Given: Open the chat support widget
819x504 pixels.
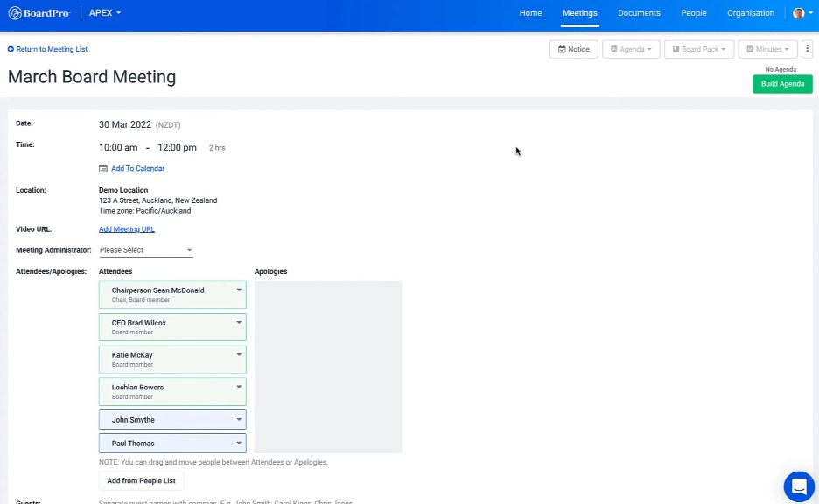Looking at the screenshot, I should click(x=799, y=486).
